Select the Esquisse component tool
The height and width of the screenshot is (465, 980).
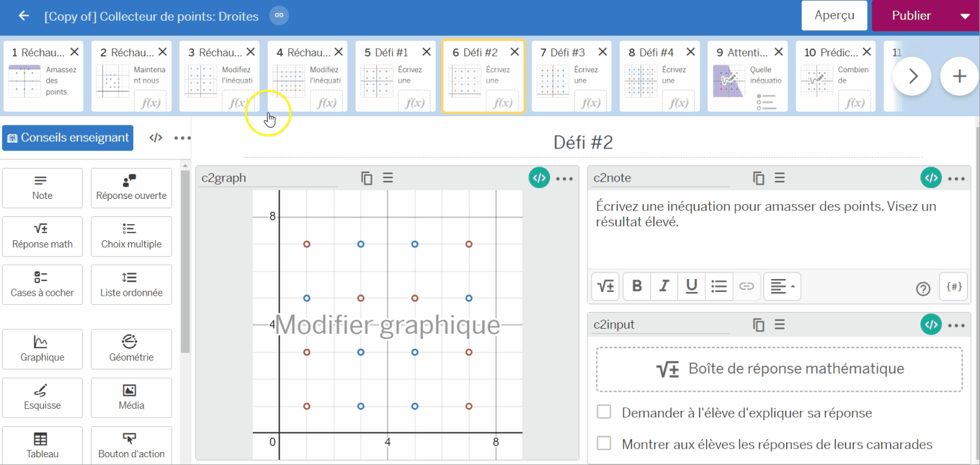click(x=42, y=397)
